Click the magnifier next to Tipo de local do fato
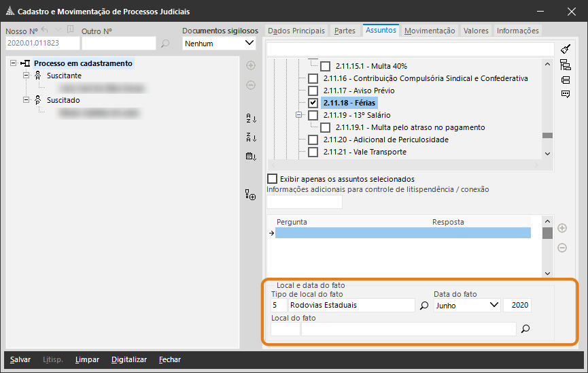The height and width of the screenshot is (373, 588). pos(424,306)
